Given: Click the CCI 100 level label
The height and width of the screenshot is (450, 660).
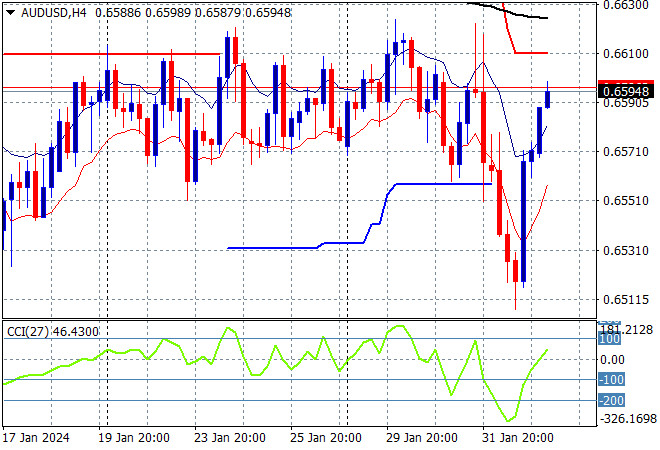Looking at the screenshot, I should pos(609,339).
